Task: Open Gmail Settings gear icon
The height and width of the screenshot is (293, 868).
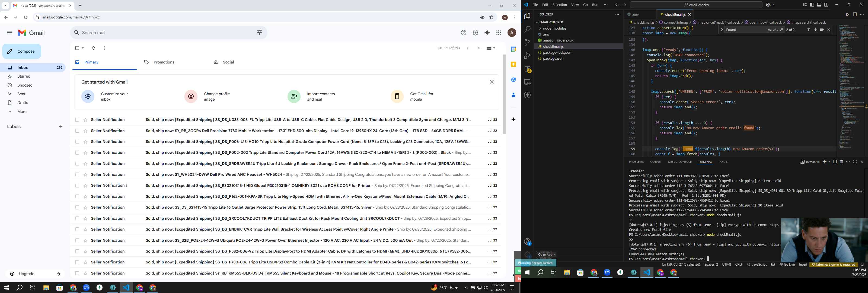Action: tap(476, 33)
